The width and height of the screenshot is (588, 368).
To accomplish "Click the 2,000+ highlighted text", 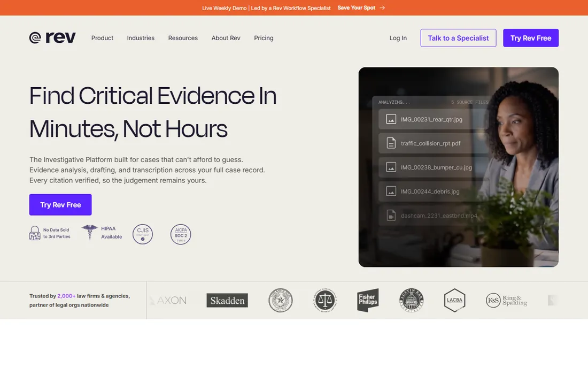I will (66, 296).
